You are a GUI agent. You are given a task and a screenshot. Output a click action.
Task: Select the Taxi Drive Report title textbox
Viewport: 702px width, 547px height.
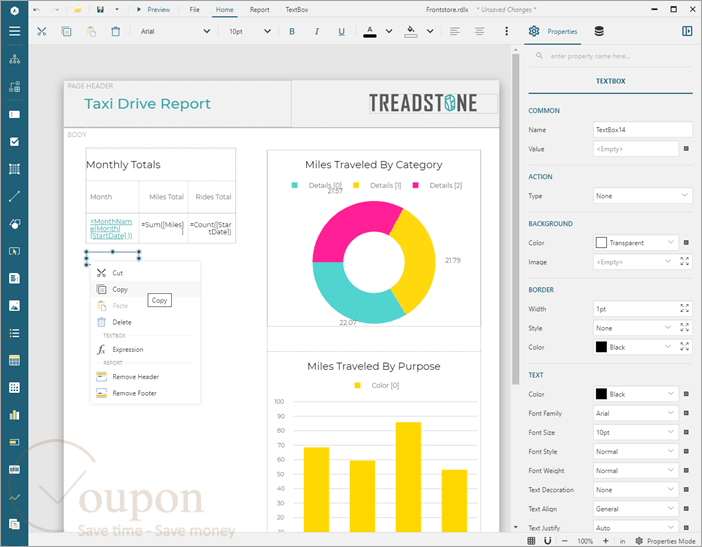point(147,104)
